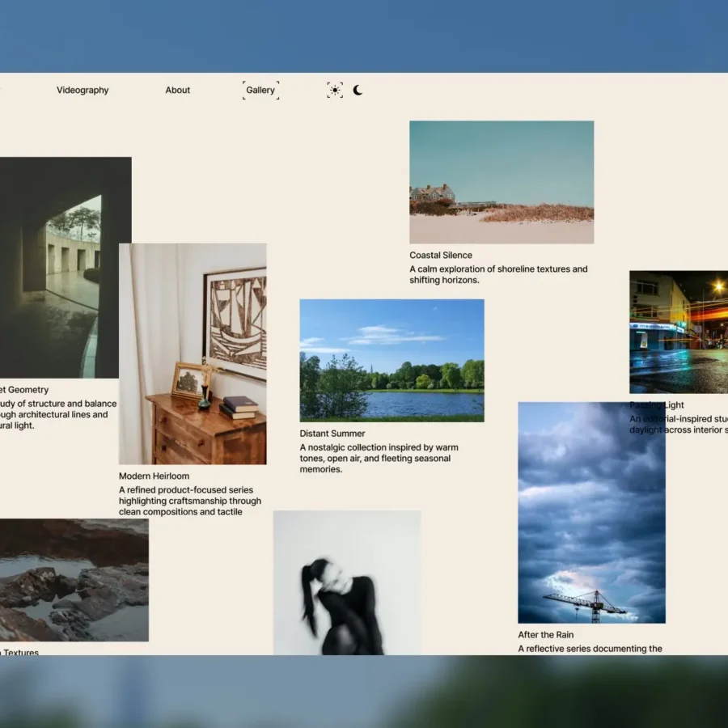Viewport: 728px width, 728px height.
Task: Open the Coastal Silence beach photo
Action: click(502, 182)
